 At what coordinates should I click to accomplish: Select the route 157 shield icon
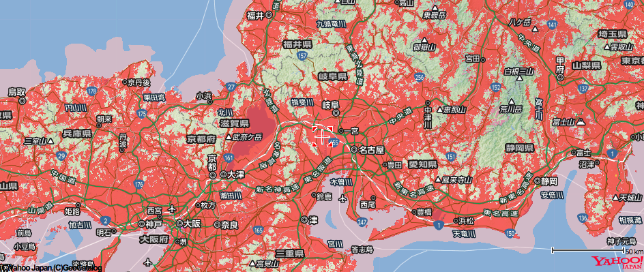[304, 55]
